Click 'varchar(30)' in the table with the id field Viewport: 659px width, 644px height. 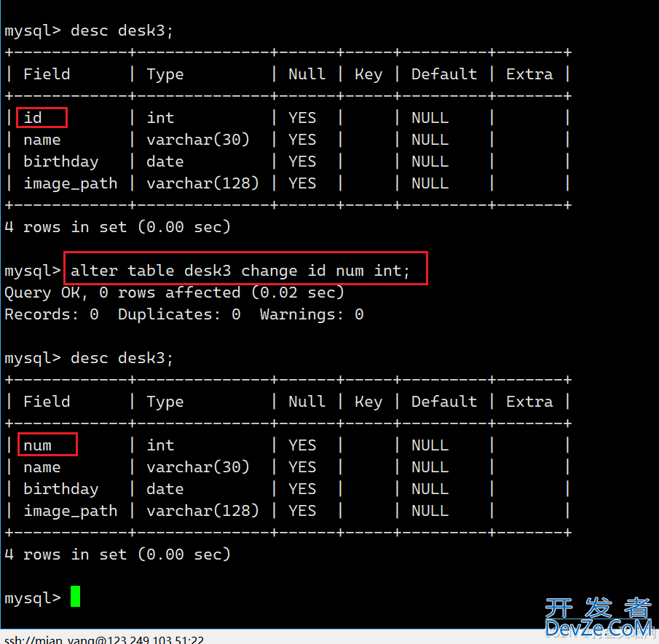198,140
